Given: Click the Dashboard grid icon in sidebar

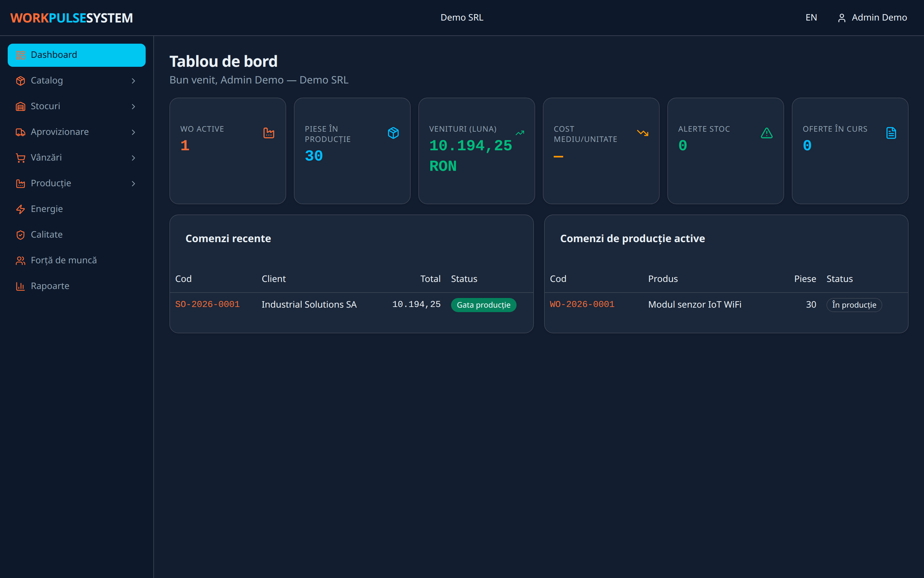Looking at the screenshot, I should (x=21, y=55).
